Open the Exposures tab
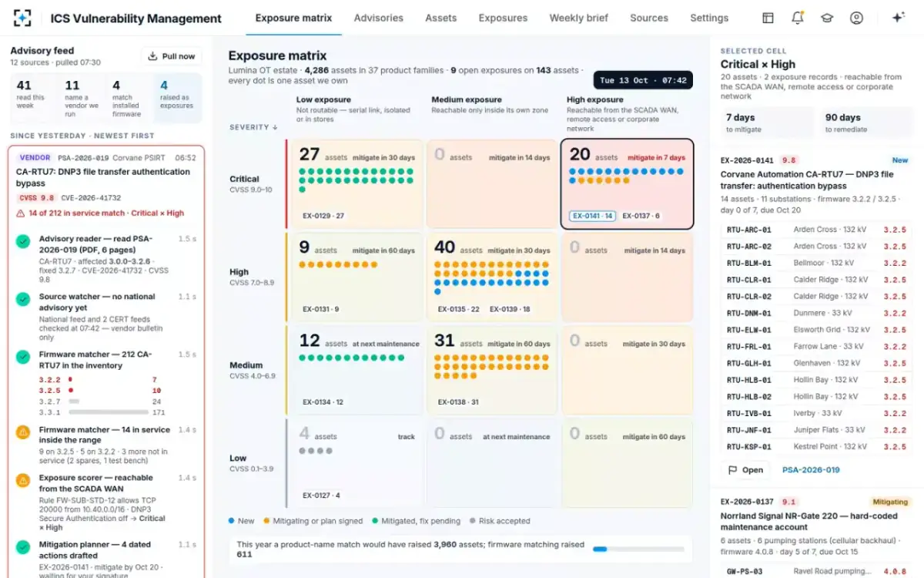This screenshot has width=924, height=578. point(503,18)
